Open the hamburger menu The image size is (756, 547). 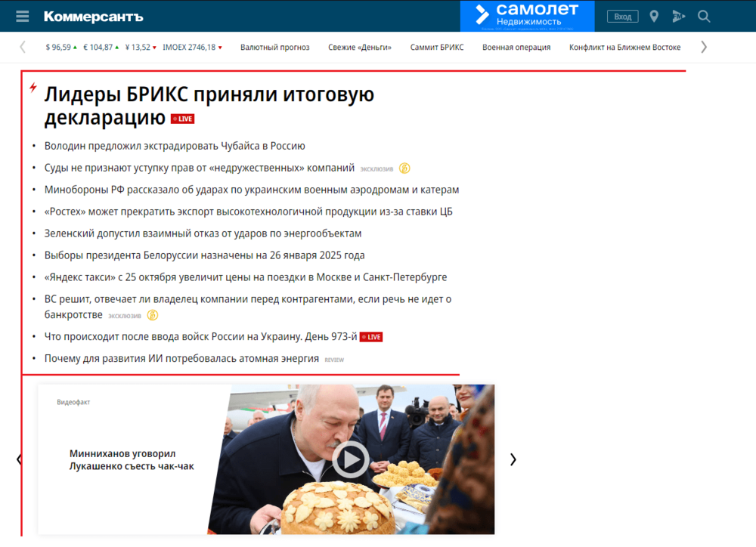point(22,17)
